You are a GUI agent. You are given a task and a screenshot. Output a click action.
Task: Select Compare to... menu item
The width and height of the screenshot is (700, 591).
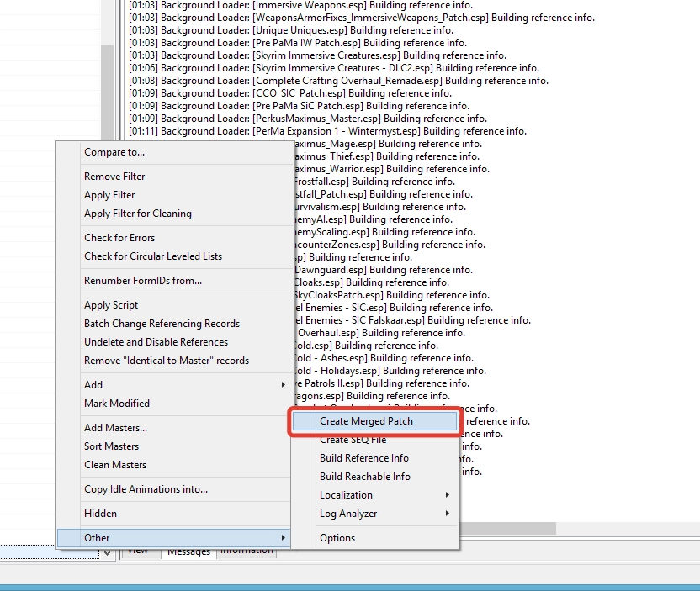click(114, 152)
